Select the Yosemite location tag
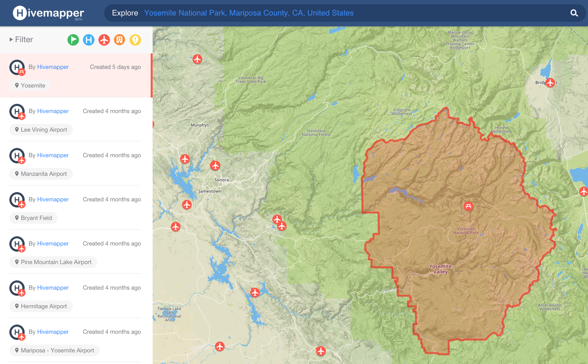The height and width of the screenshot is (364, 588). (30, 86)
